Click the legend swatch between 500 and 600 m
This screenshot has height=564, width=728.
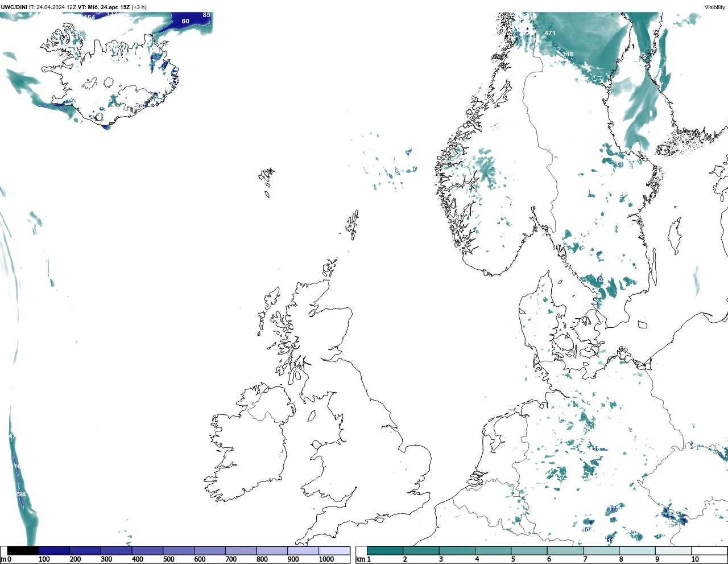click(x=179, y=550)
